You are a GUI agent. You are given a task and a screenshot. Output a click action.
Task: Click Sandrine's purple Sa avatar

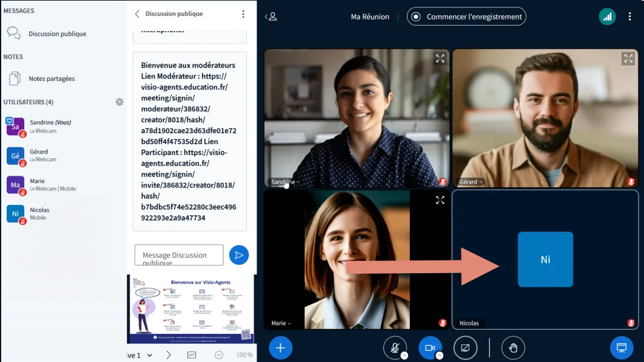pyautogui.click(x=15, y=127)
